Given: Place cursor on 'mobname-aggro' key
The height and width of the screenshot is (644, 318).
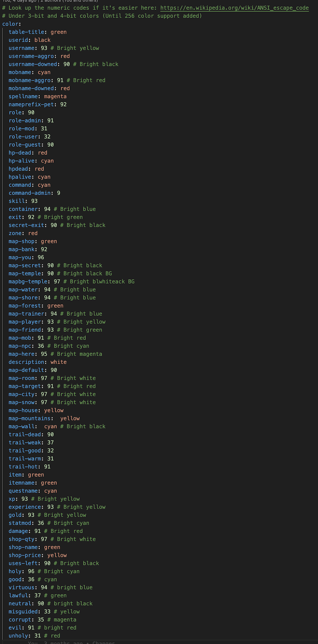Looking at the screenshot, I should (x=29, y=80).
